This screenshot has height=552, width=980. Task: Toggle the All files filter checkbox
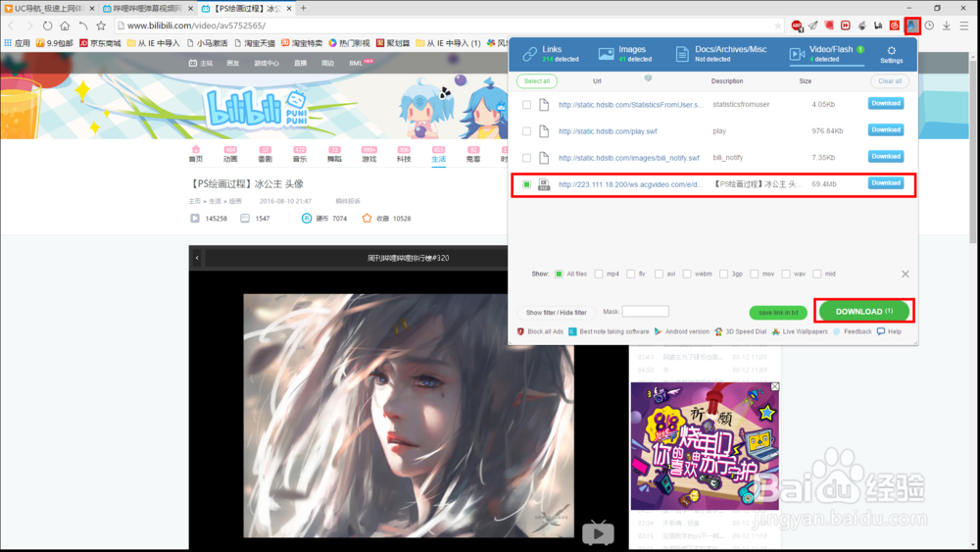tap(559, 274)
